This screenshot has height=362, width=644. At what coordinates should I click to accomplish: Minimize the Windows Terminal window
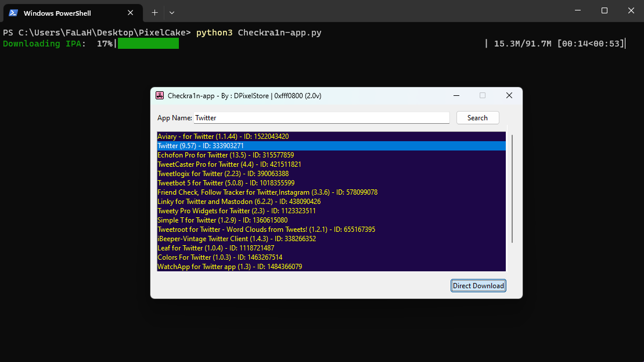pos(577,10)
